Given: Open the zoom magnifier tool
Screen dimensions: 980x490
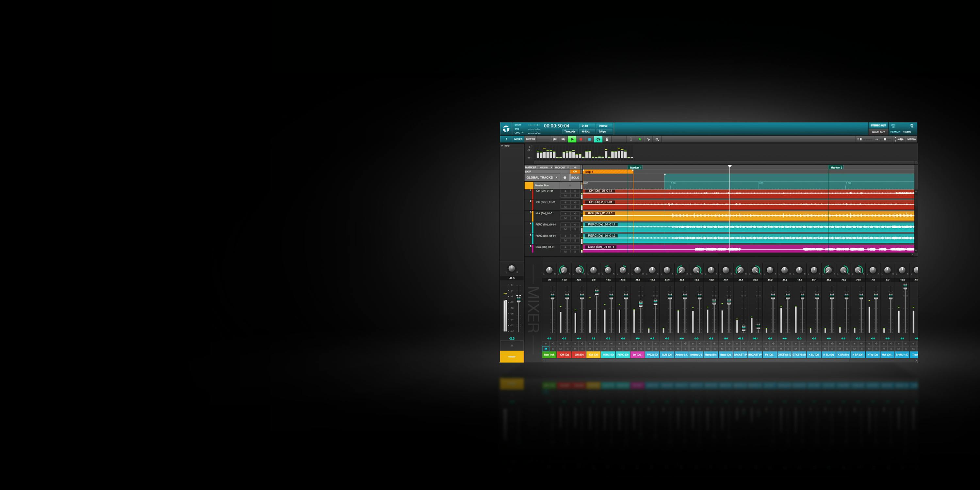Looking at the screenshot, I should click(657, 139).
